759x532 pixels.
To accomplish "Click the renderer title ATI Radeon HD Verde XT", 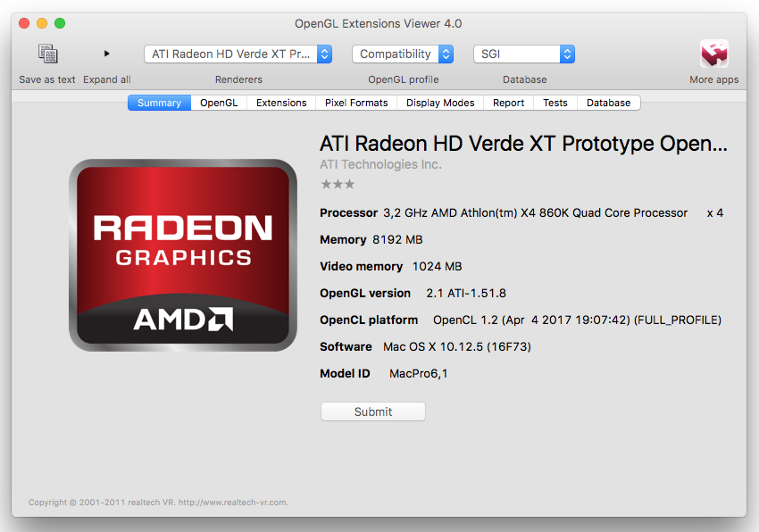I will click(x=523, y=144).
